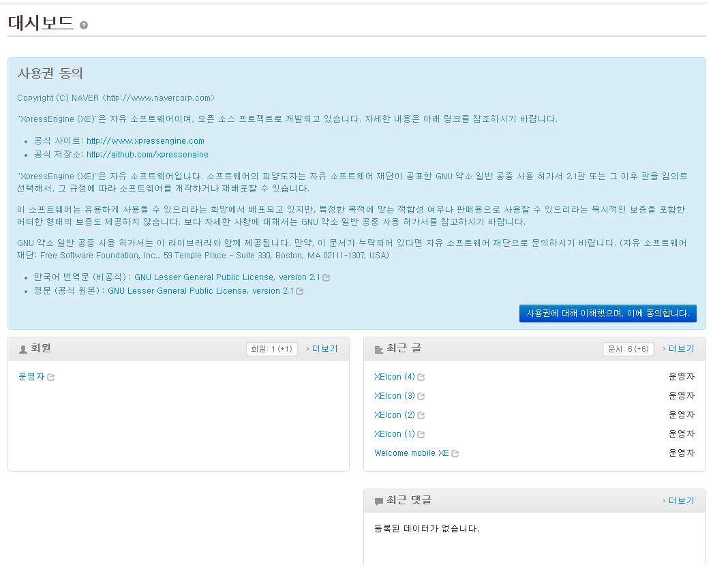Image resolution: width=728 pixels, height=565 pixels.
Task: Click the 운영자 member name link
Action: point(31,377)
